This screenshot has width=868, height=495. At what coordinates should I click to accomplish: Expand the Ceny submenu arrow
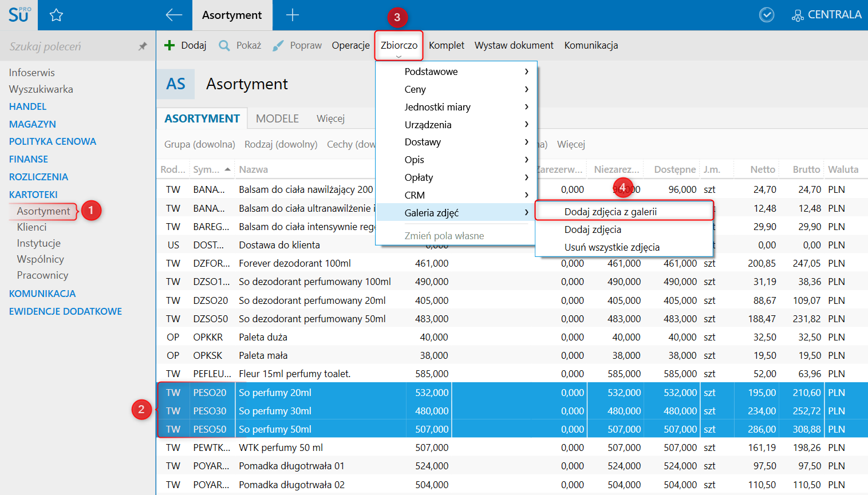(526, 89)
